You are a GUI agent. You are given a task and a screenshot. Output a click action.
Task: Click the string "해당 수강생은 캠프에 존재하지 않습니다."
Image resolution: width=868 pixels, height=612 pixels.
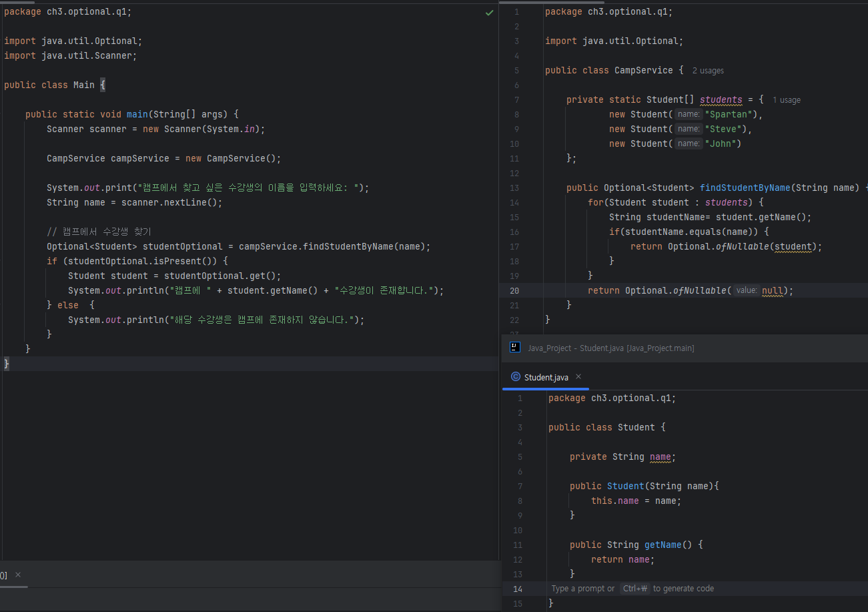point(261,320)
